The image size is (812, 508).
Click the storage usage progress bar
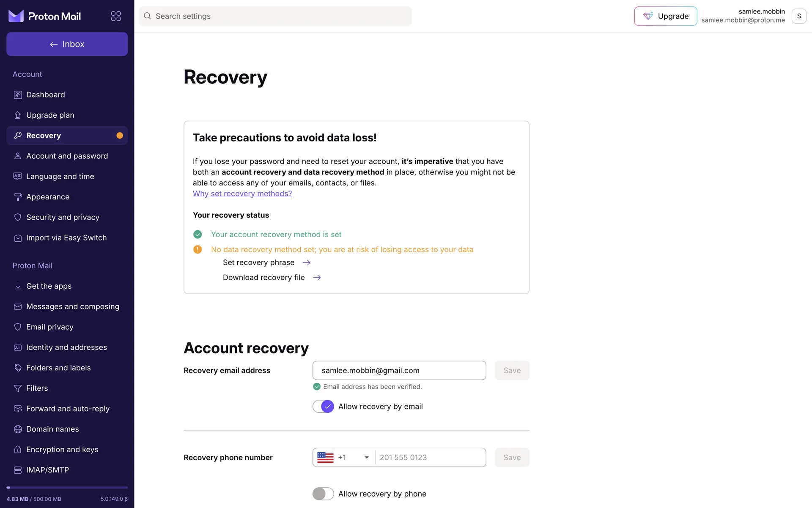(x=67, y=488)
